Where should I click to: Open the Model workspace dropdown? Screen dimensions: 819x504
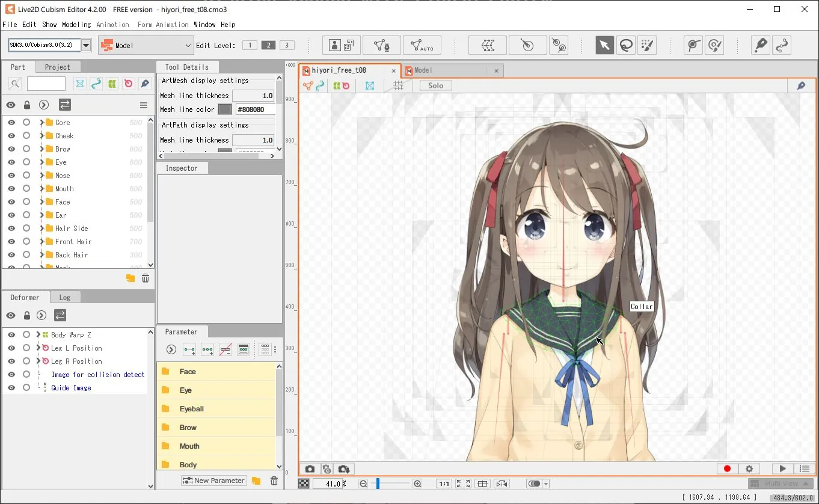point(146,45)
